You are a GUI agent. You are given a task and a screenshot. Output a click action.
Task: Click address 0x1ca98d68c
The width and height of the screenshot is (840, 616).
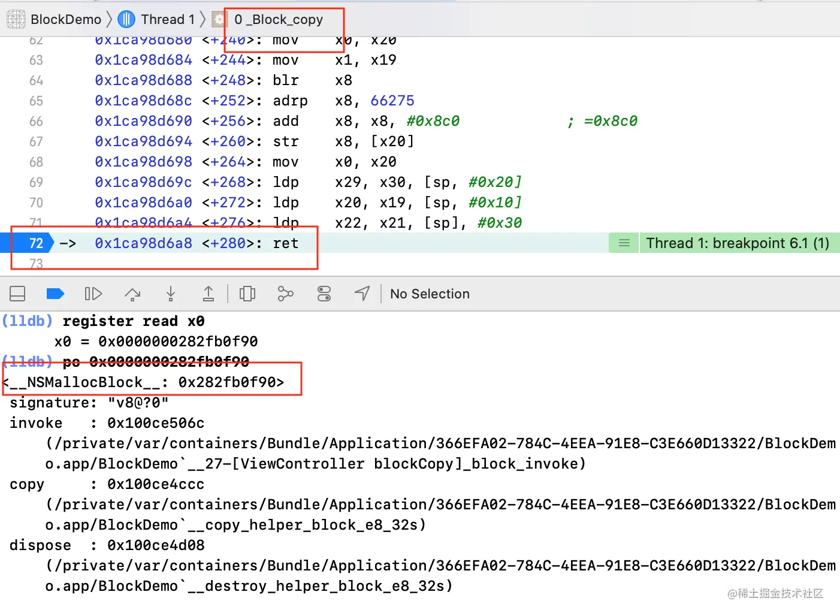click(144, 101)
